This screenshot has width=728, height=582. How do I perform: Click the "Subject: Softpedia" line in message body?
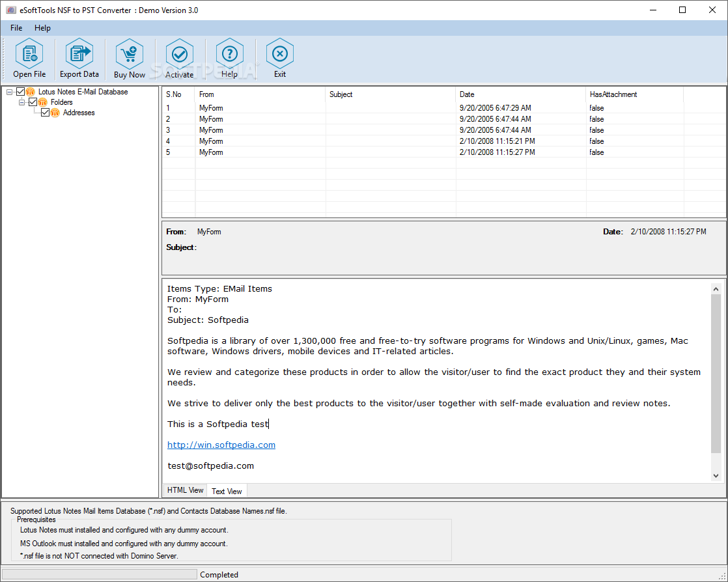pyautogui.click(x=208, y=320)
